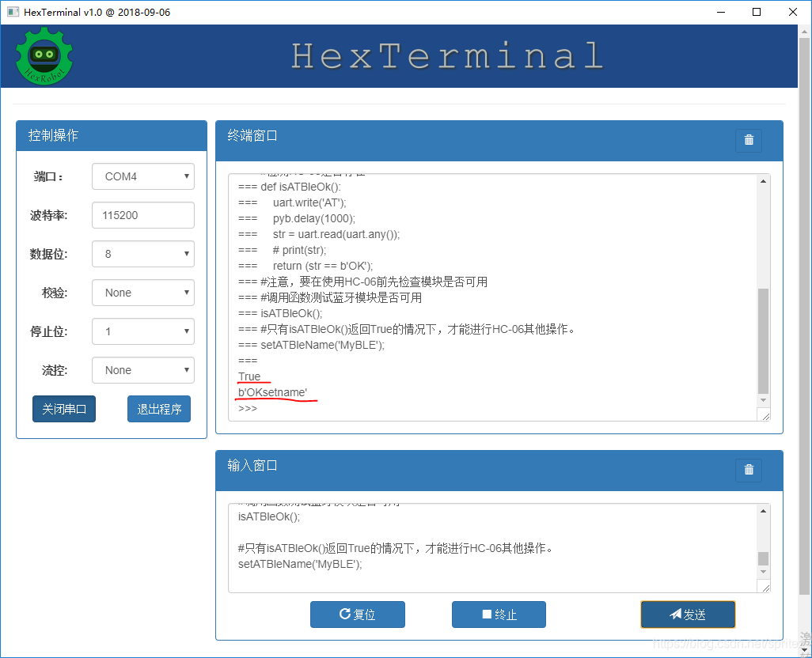Click the b'OKsetname' output line
812x658 pixels.
pyautogui.click(x=272, y=392)
